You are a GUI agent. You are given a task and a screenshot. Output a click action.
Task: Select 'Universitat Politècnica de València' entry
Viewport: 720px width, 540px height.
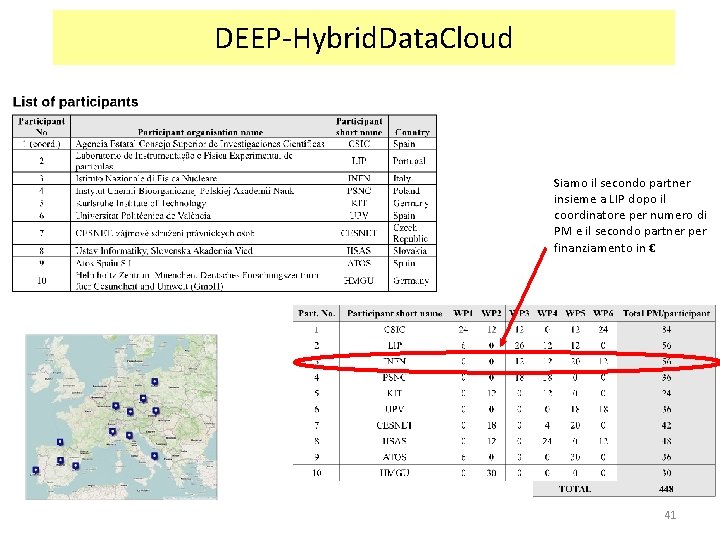(x=143, y=215)
